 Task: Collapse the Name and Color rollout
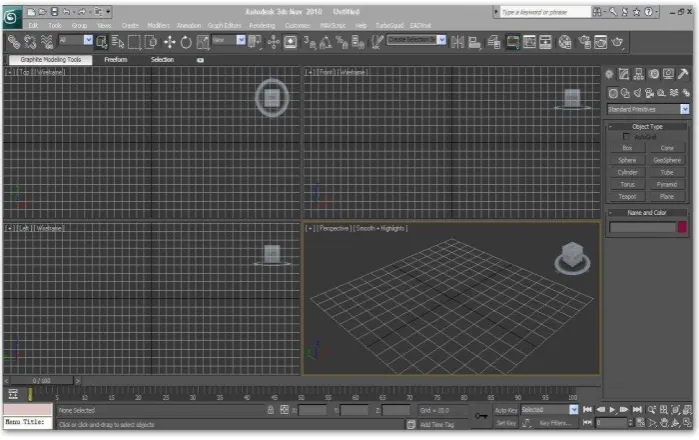647,213
